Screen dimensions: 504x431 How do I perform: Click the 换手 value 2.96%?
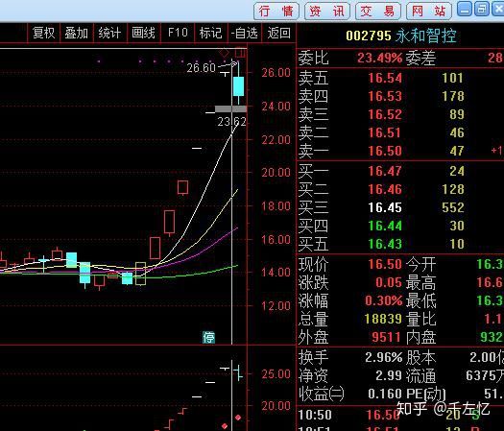383,357
